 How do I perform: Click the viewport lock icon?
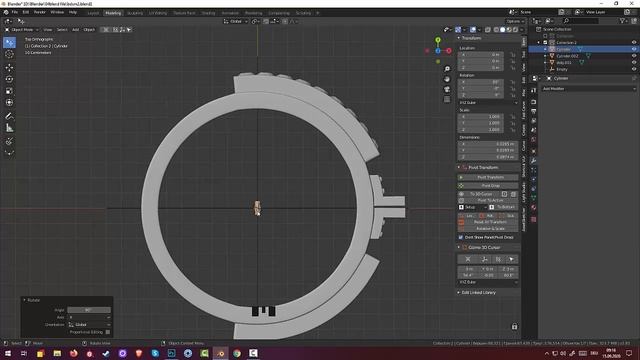514,326
